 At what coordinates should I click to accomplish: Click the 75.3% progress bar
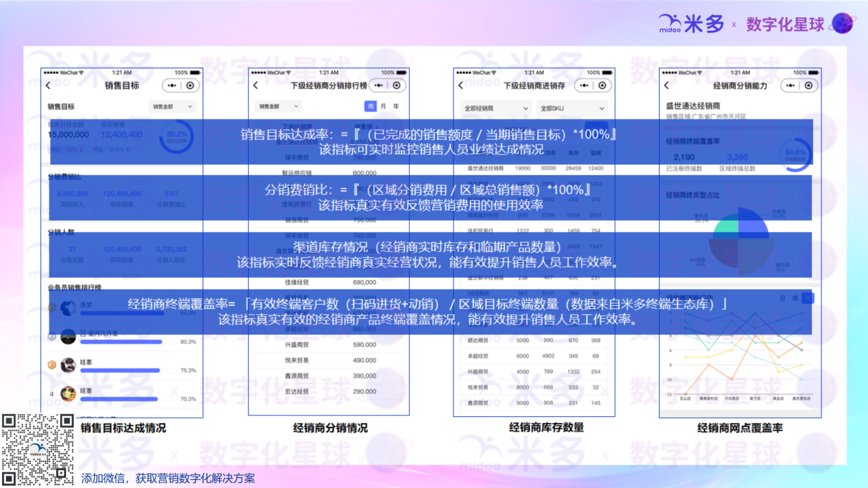(120, 370)
